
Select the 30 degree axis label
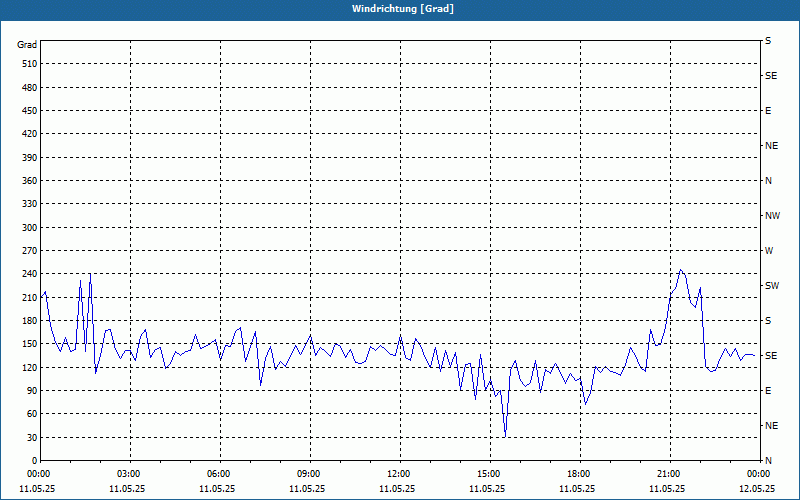tap(32, 438)
